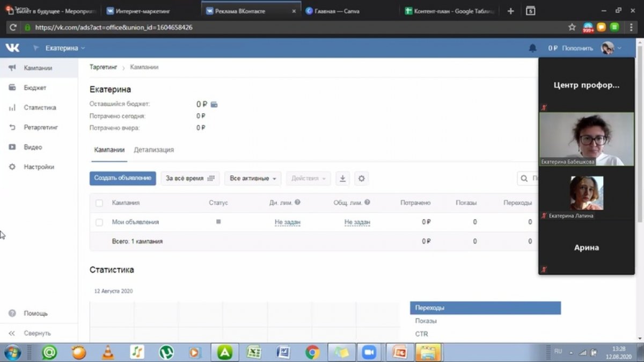The width and height of the screenshot is (644, 362).
Task: Expand the Екатерина account dropdown
Action: pos(65,48)
